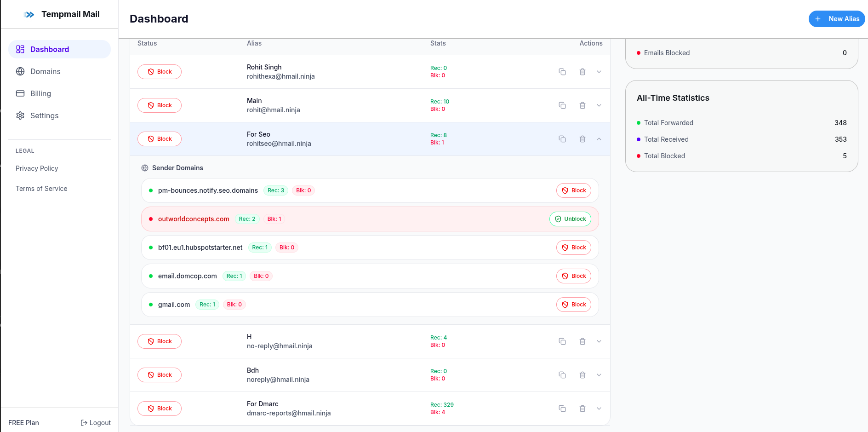The width and height of the screenshot is (868, 432).
Task: Go to Billing in the sidebar
Action: 40,93
